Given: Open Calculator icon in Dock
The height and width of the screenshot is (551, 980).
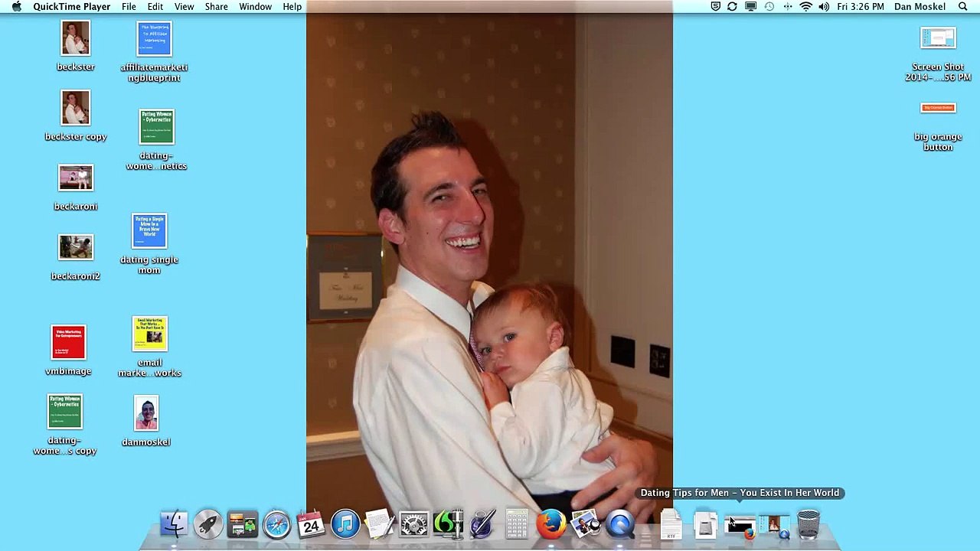Looking at the screenshot, I should click(517, 524).
